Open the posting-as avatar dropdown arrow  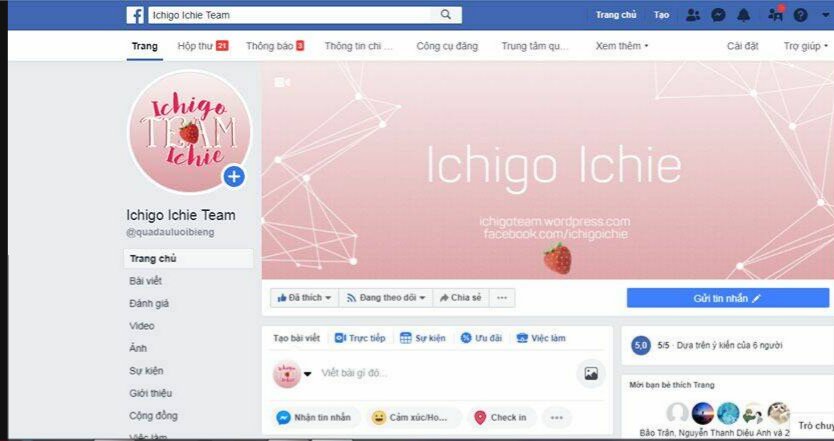point(307,374)
